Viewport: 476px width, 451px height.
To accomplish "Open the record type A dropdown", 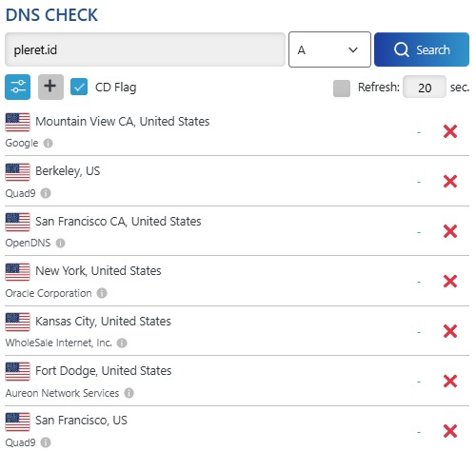I will pos(329,49).
